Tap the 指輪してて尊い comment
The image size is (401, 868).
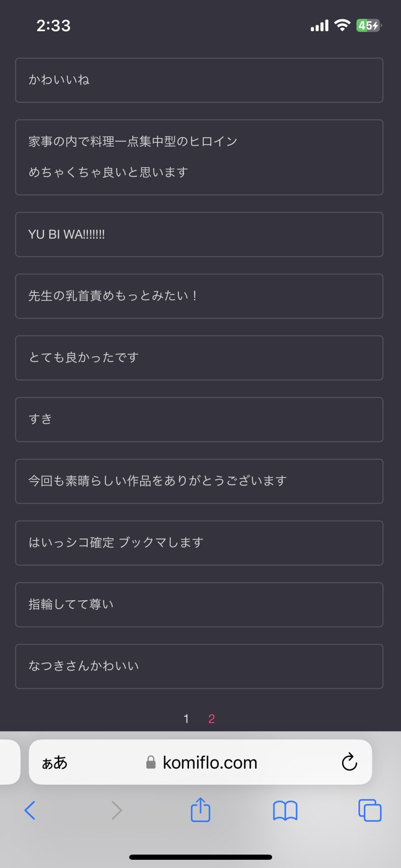[199, 605]
